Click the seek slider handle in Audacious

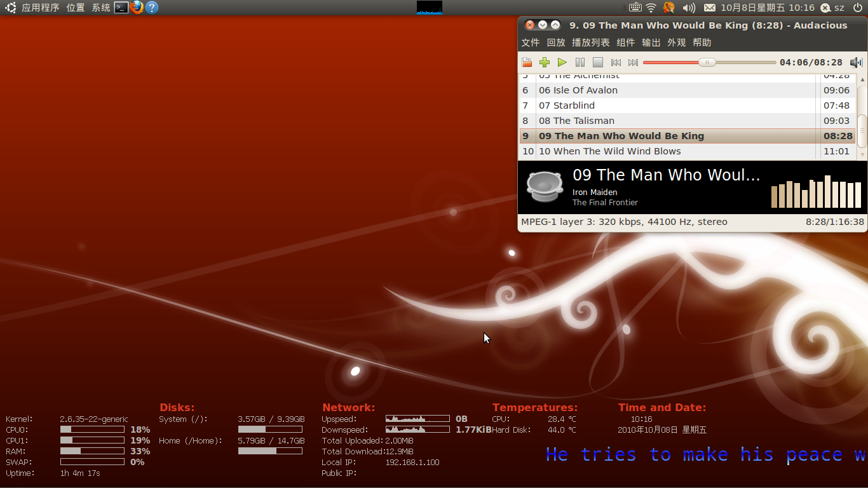pyautogui.click(x=707, y=62)
